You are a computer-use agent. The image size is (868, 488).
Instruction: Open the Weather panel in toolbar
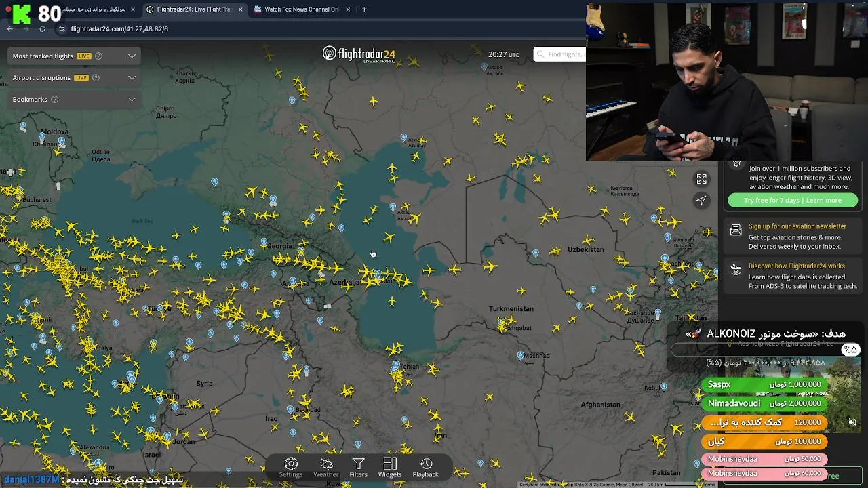[326, 467]
